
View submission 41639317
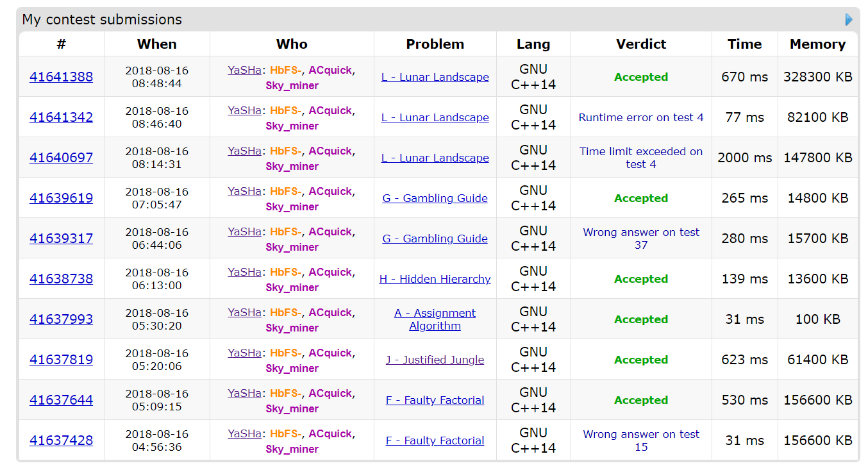pyautogui.click(x=61, y=239)
